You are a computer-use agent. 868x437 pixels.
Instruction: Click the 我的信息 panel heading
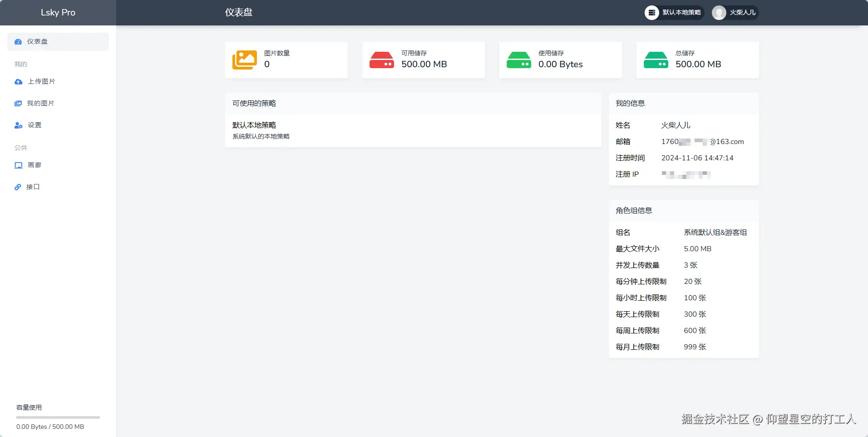[630, 104]
